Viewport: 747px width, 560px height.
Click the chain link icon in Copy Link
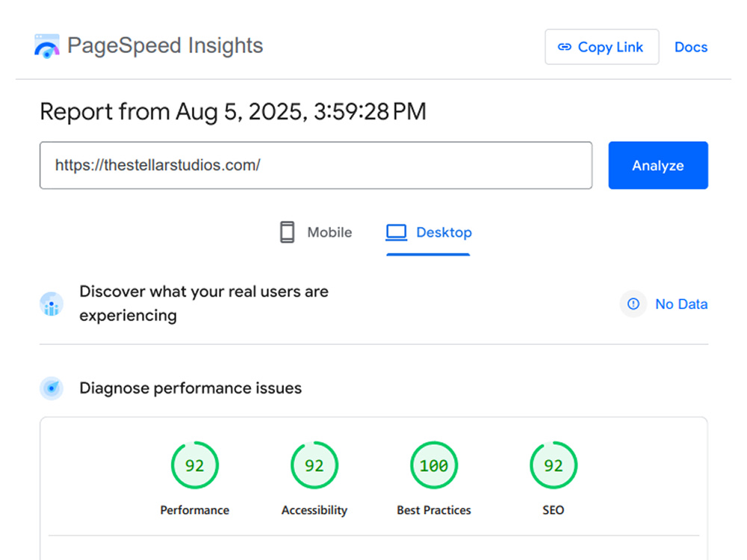565,46
